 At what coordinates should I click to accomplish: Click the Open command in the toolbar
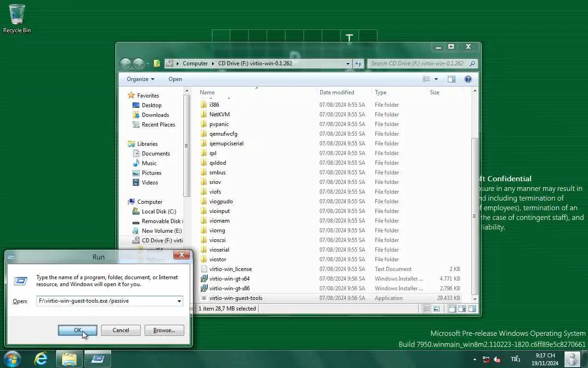coord(175,79)
